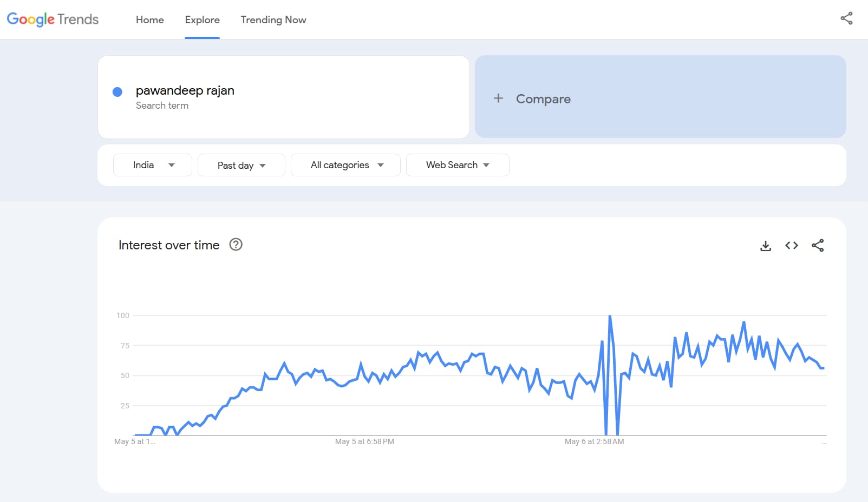Open the embed code icon for chart
This screenshot has width=868, height=502.
tap(792, 246)
